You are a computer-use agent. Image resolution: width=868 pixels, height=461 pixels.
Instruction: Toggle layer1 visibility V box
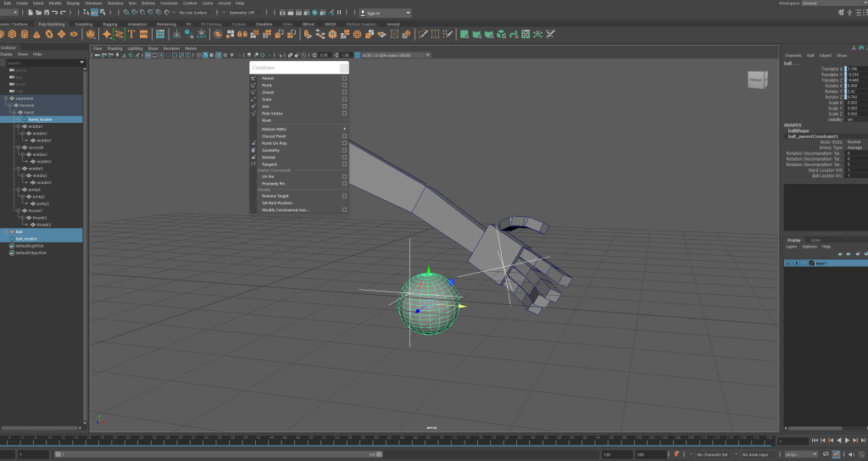(787, 263)
